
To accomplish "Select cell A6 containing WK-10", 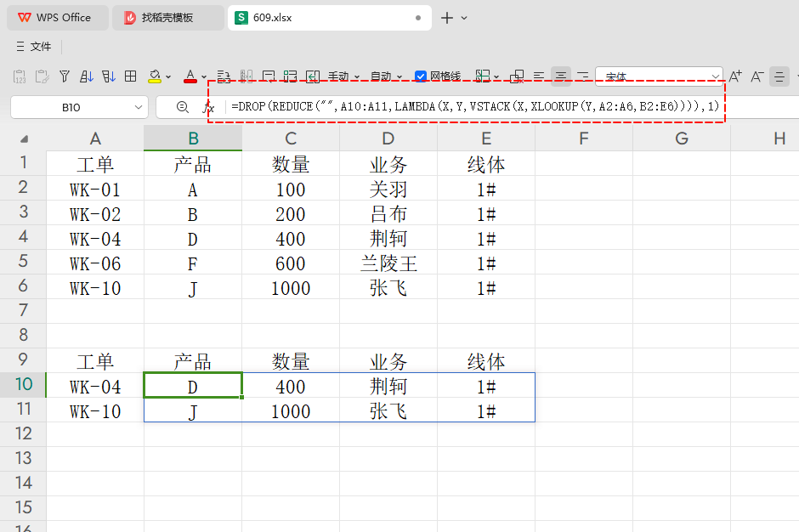I will [95, 288].
